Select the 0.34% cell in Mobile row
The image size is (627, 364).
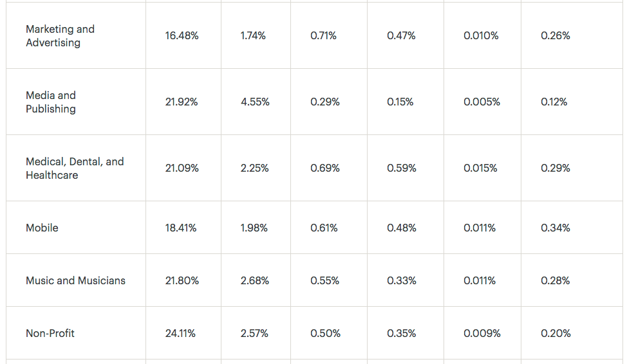[x=556, y=228]
